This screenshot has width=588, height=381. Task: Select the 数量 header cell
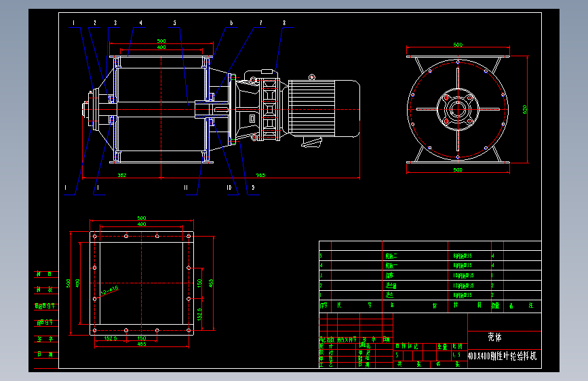(495, 305)
